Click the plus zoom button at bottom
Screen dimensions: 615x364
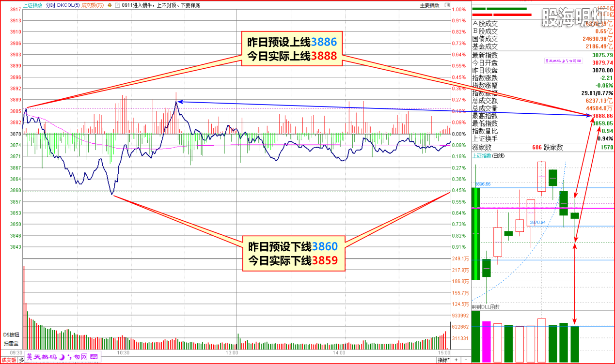point(456,360)
